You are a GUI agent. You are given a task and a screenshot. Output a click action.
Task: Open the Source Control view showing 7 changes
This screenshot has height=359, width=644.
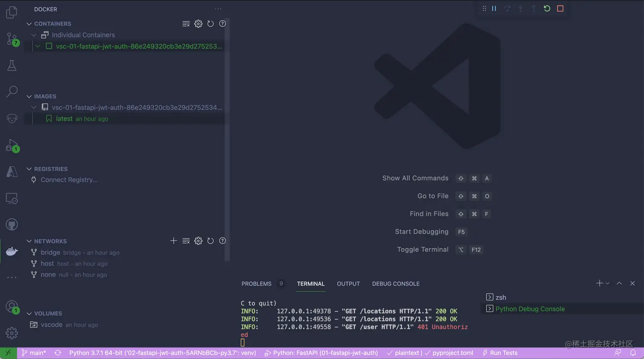pos(11,38)
